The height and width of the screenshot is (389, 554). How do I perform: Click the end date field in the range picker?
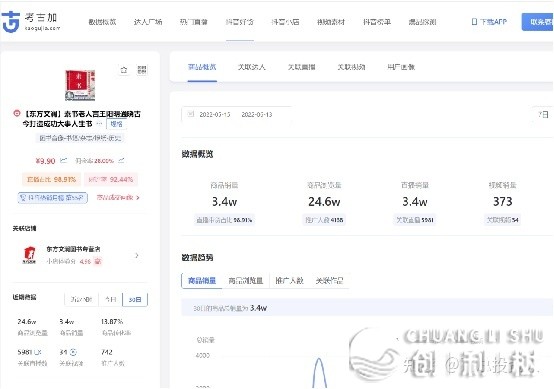pyautogui.click(x=257, y=114)
